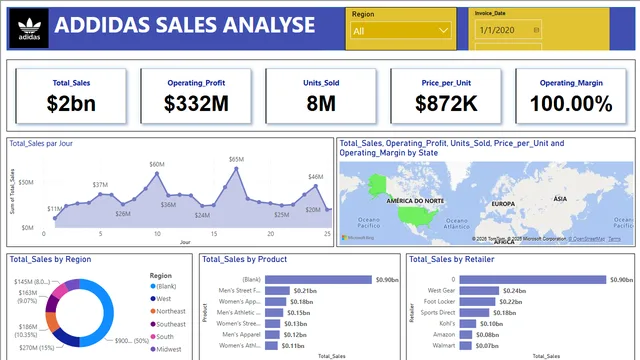Open the Terms link on the map

614,239
